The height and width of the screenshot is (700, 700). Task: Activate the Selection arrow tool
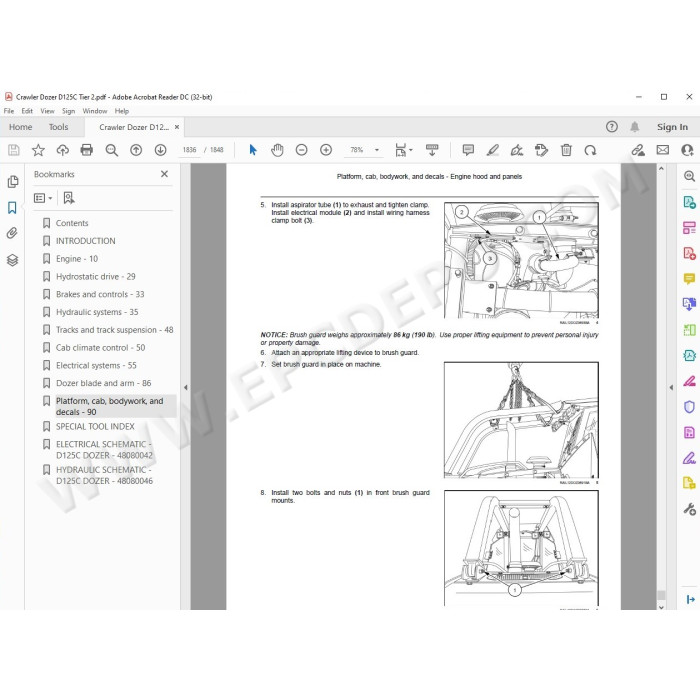coord(253,150)
